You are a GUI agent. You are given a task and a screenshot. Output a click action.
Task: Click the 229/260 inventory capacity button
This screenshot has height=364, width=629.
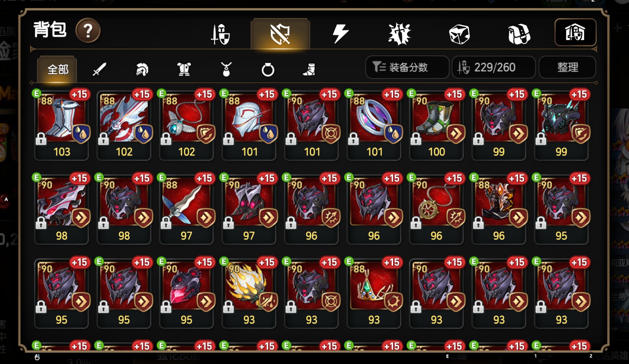[x=493, y=67]
